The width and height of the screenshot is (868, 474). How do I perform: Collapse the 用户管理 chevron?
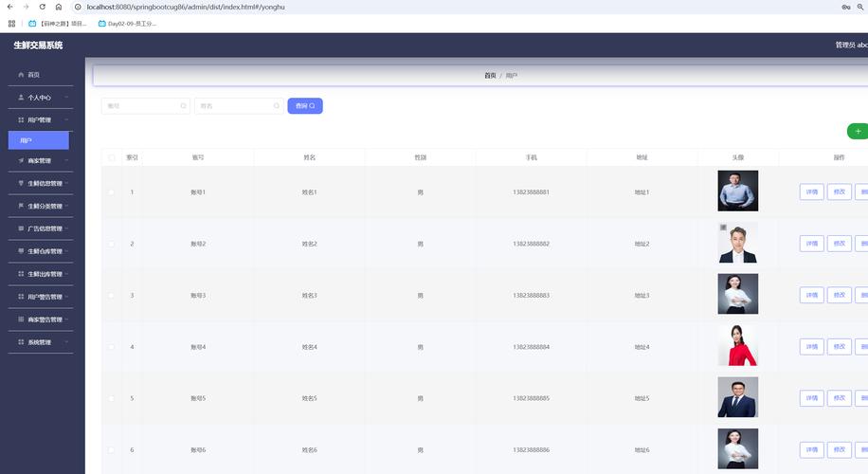click(66, 120)
